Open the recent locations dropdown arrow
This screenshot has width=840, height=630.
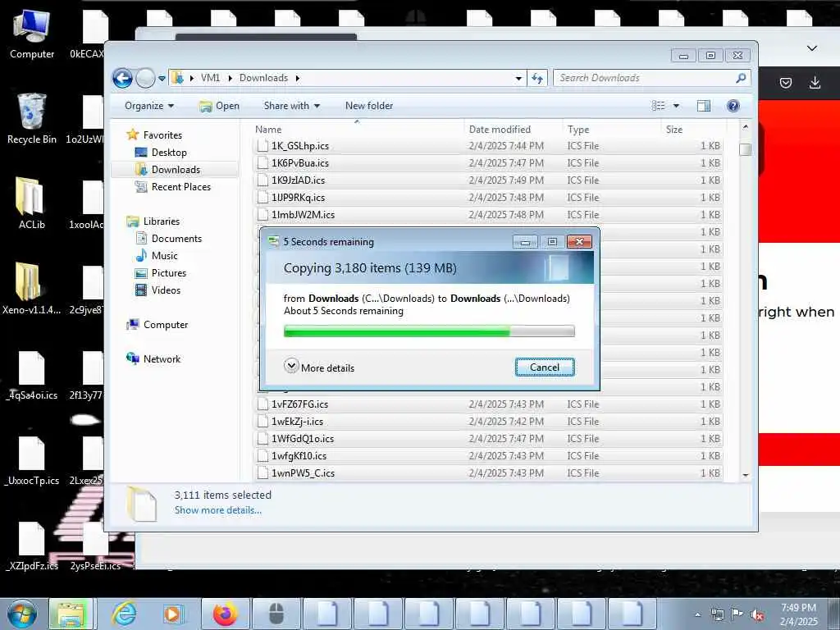(162, 78)
